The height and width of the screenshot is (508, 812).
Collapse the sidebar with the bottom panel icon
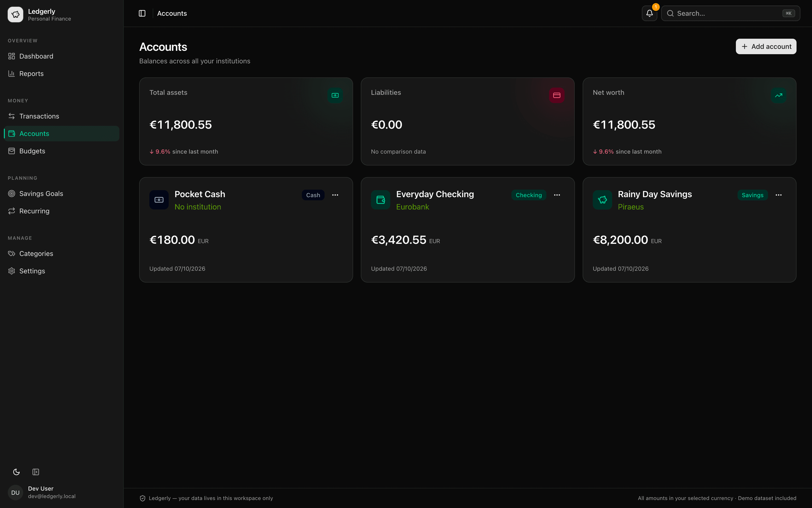pos(36,472)
